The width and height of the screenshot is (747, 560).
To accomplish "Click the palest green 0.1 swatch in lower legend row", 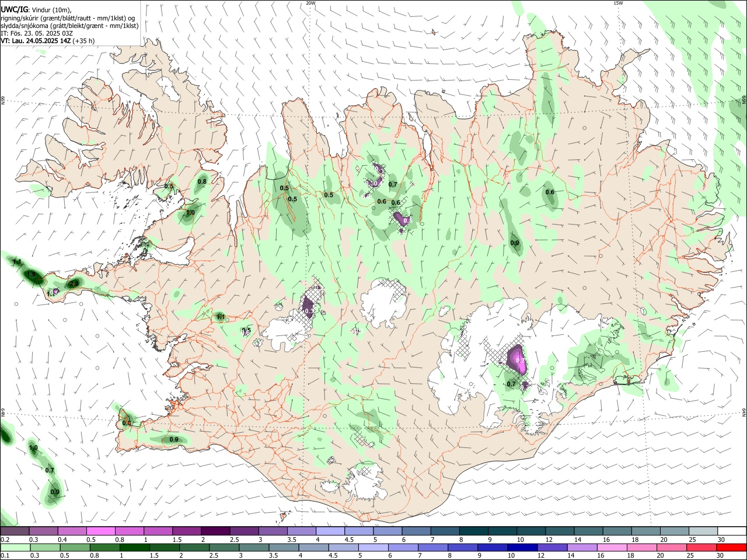I will point(15,548).
